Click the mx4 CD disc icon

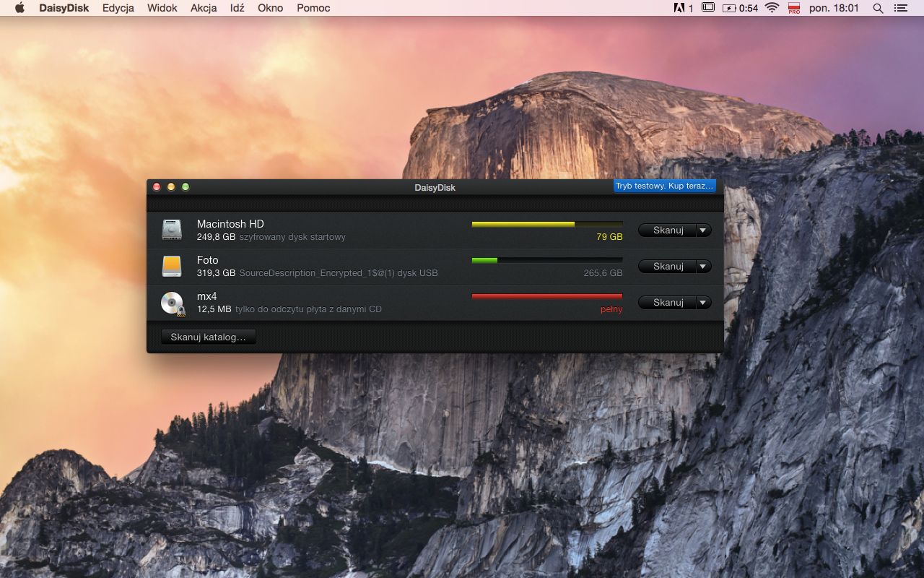point(173,303)
